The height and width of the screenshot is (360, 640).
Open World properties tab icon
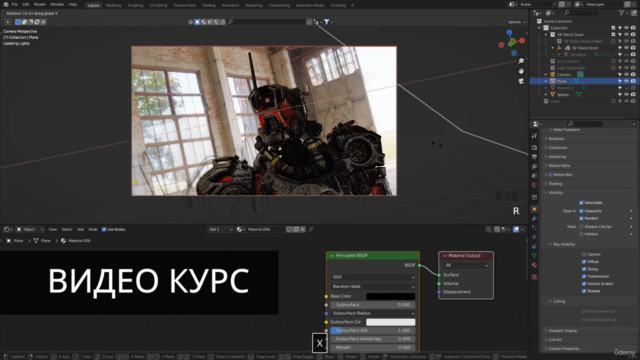534,185
